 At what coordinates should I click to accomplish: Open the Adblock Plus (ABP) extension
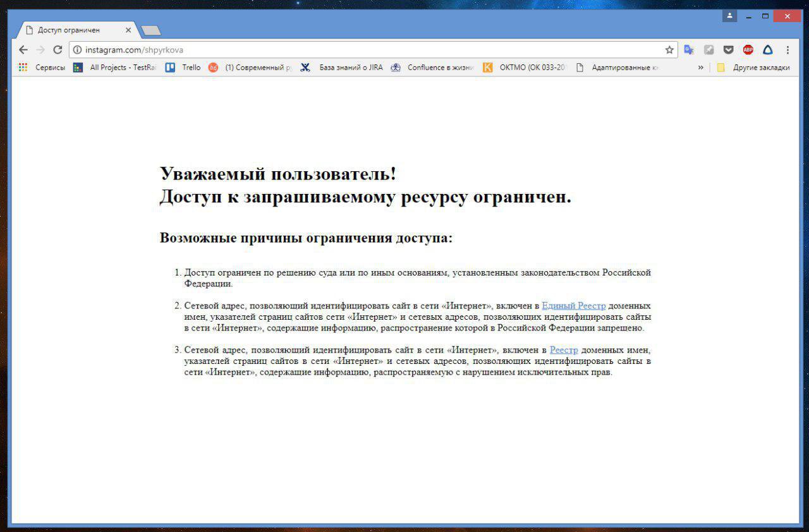(x=748, y=50)
